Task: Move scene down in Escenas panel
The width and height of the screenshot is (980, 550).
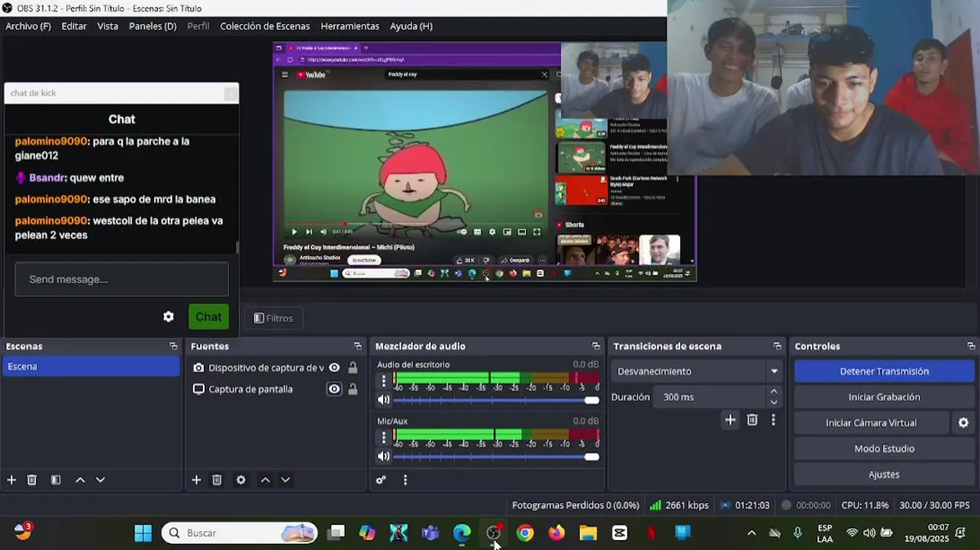Action: pos(100,480)
